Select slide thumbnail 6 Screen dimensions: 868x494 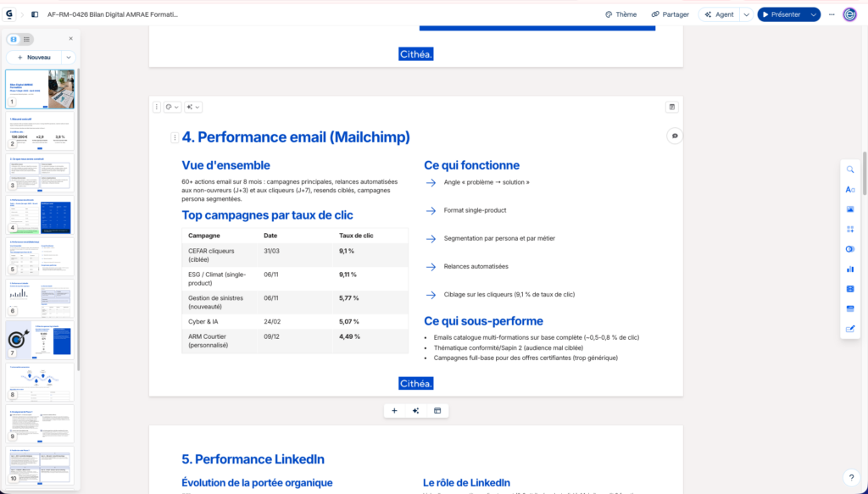pyautogui.click(x=40, y=298)
